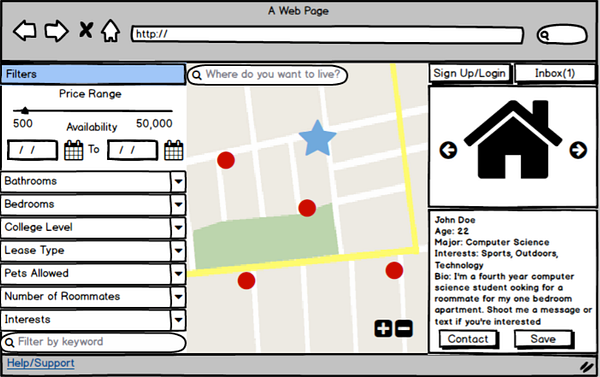Click the browser search box at top right
Viewport: 600px width, 377px height.
[x=562, y=35]
